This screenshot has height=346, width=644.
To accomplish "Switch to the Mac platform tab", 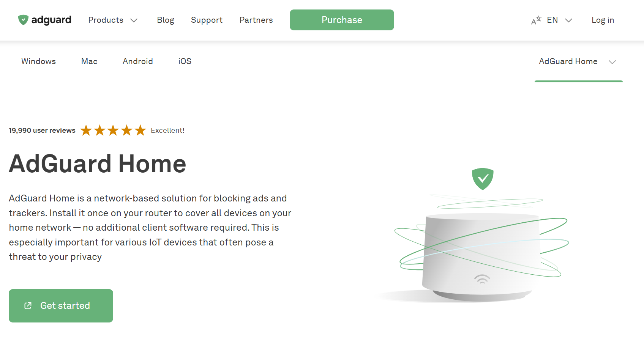I will point(89,61).
